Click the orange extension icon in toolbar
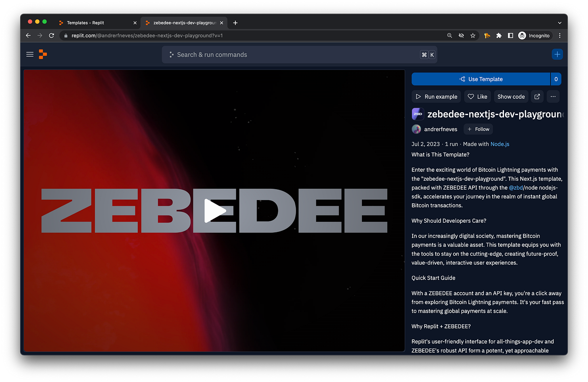Viewport: 588px width, 382px height. 487,35
